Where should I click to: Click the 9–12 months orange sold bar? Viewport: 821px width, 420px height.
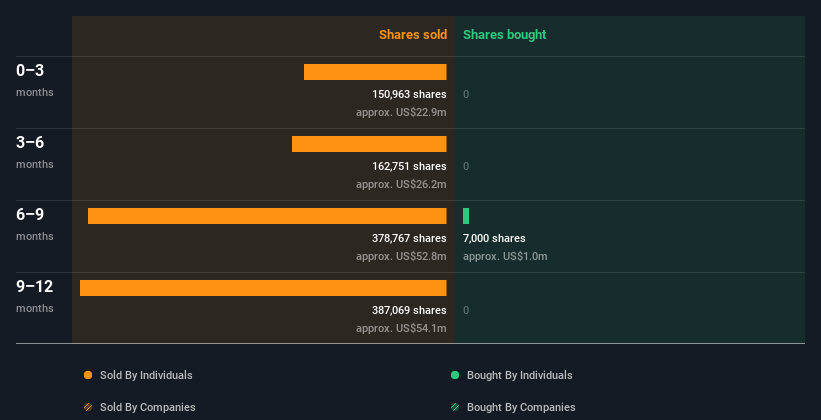click(x=263, y=288)
